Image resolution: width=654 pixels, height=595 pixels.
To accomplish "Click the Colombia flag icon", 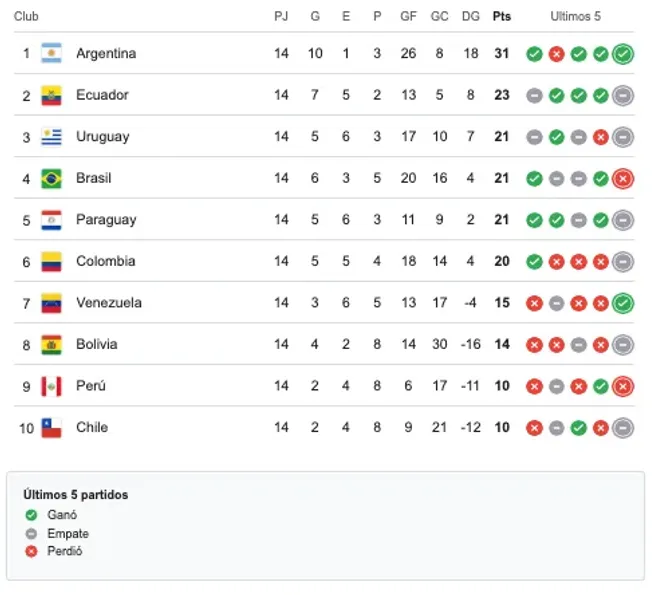I will [x=51, y=262].
